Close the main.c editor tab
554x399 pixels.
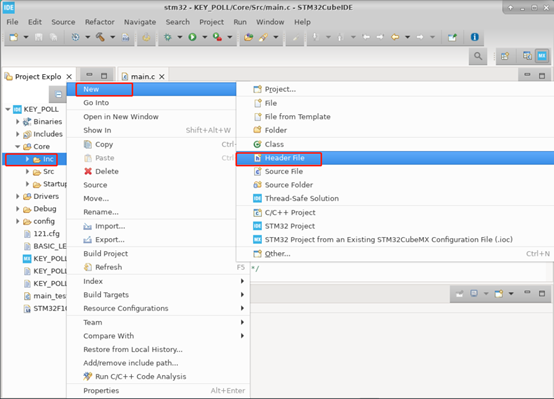[x=162, y=77]
